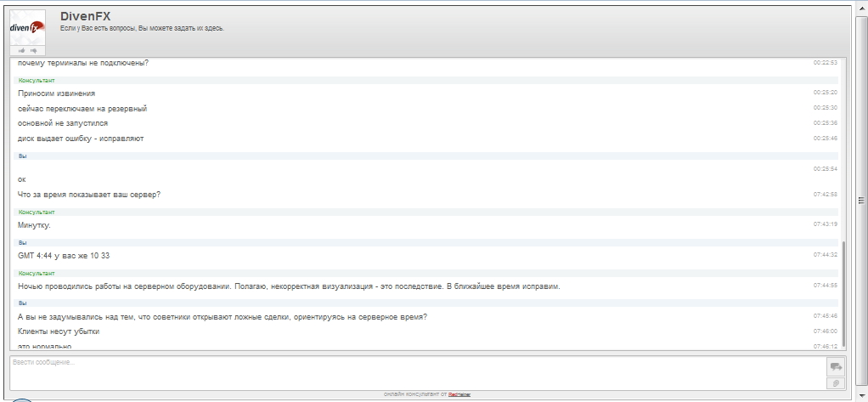This screenshot has height=402, width=868.
Task: Select message "GMT 4:44 у вас же 10 33"
Action: click(x=64, y=255)
